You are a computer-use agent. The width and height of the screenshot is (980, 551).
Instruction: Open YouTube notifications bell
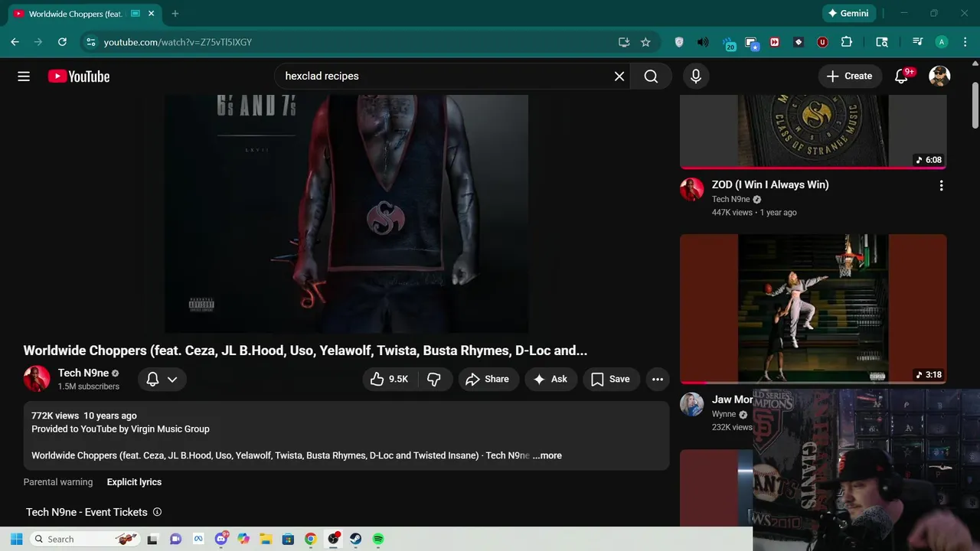click(x=902, y=77)
